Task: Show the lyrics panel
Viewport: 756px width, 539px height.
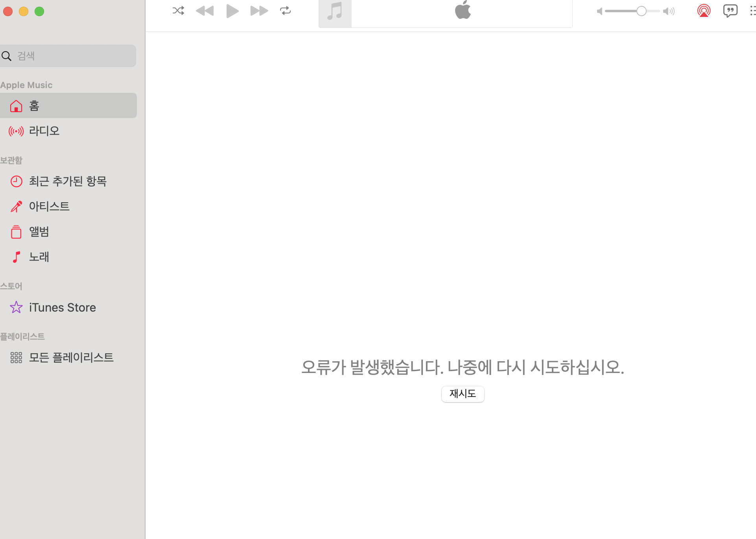Action: tap(730, 11)
